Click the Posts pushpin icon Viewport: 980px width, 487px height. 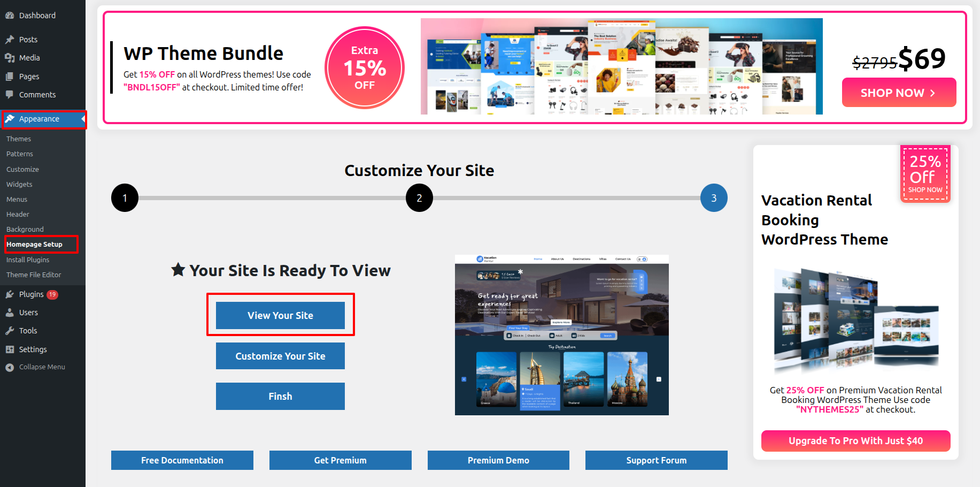(x=10, y=40)
